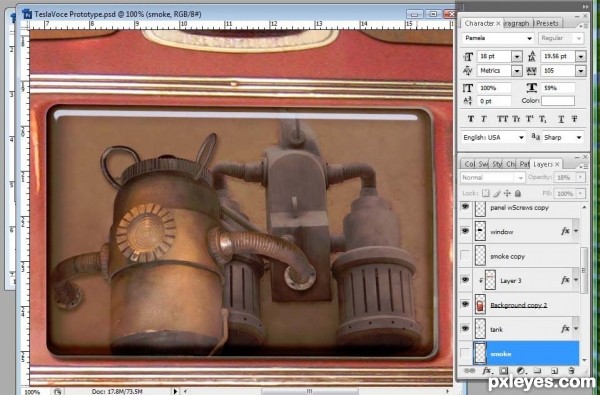Switch to the Presets tab

(547, 23)
